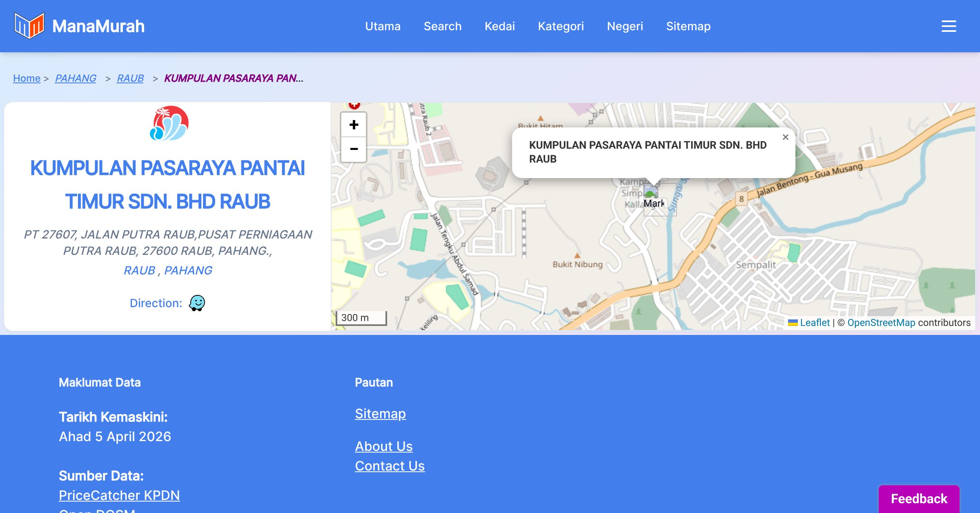Open the hamburger menu
980x513 pixels.
[949, 26]
